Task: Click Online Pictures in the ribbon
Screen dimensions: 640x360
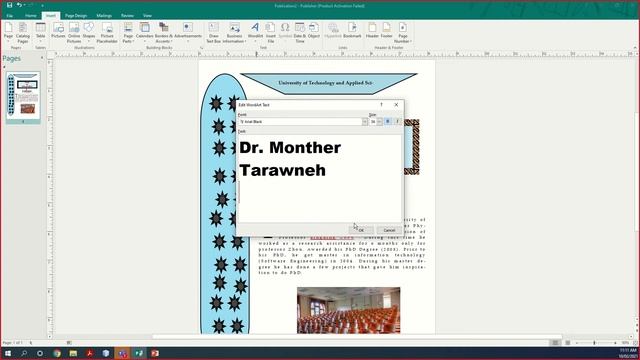Action: 74,32
